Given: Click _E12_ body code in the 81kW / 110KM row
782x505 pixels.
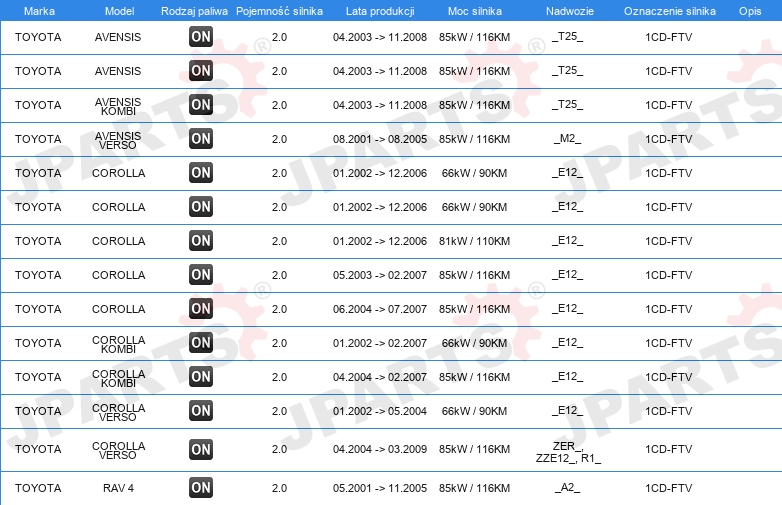Looking at the screenshot, I should (568, 241).
